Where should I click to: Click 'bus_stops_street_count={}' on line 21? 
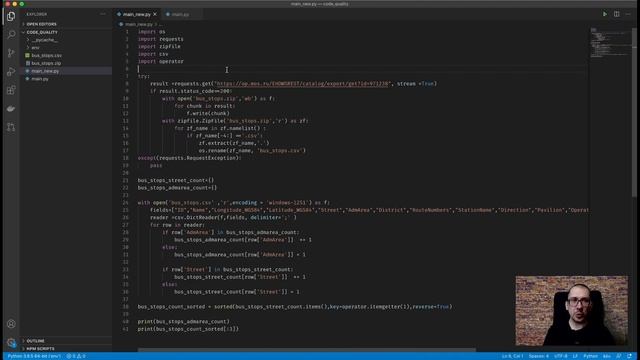coord(176,180)
